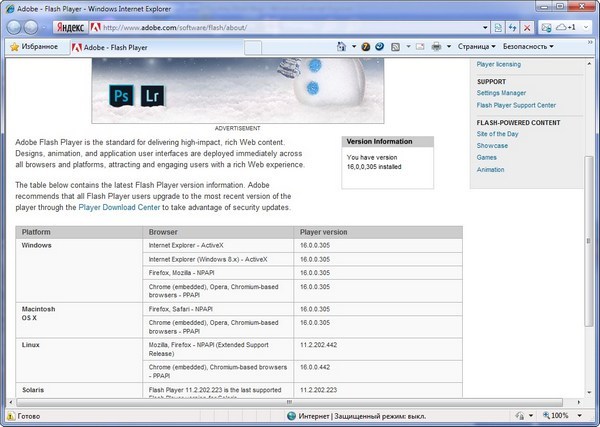Click the 'Linux' platform cell
The width and height of the screenshot is (600, 427).
click(x=79, y=360)
